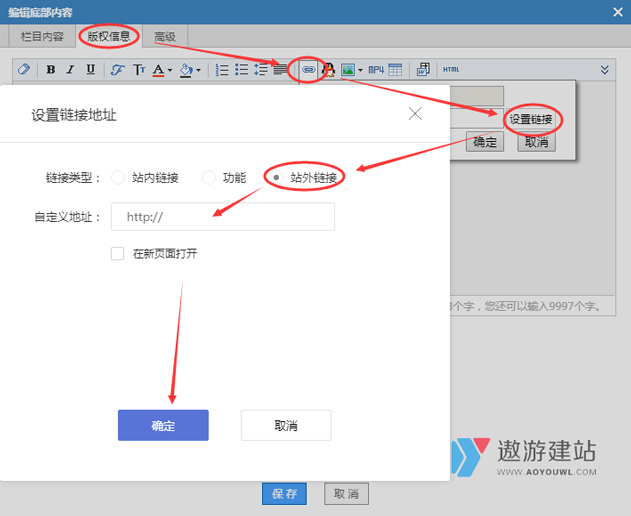This screenshot has width=631, height=516.
Task: Select the 功能 radio option
Action: (208, 178)
